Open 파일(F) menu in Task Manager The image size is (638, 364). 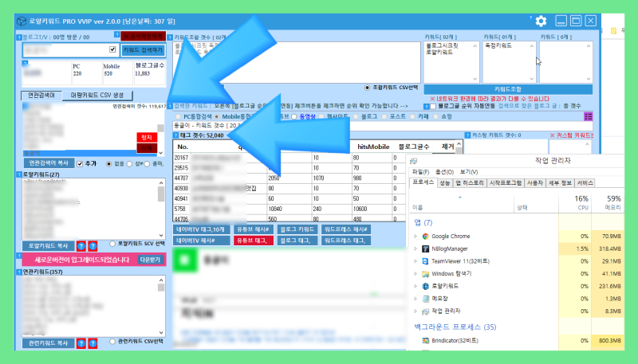coord(421,172)
